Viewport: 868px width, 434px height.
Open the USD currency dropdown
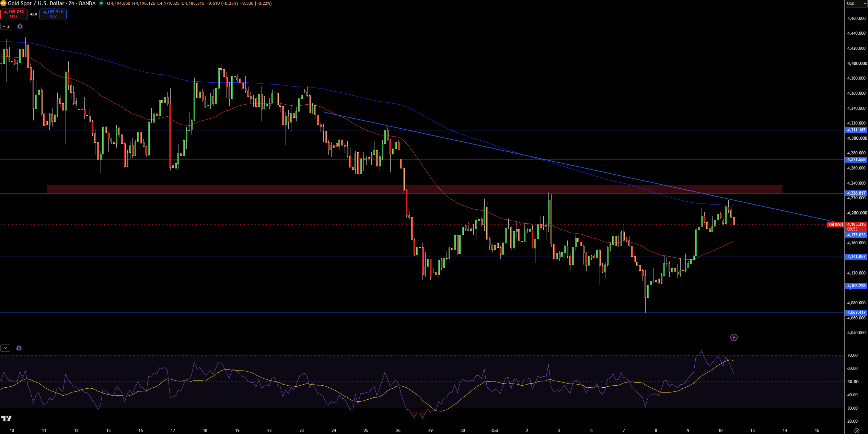(856, 3)
